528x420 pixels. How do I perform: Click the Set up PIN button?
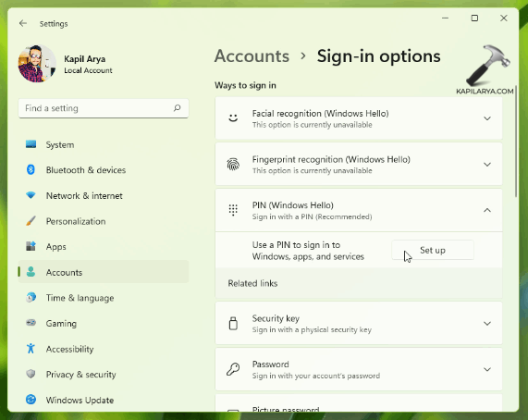click(433, 250)
